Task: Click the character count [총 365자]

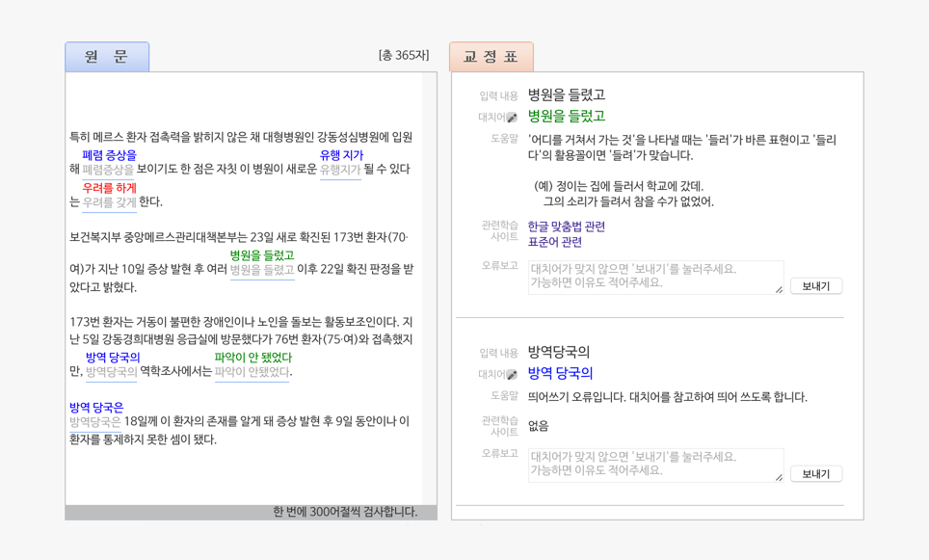Action: point(404,55)
